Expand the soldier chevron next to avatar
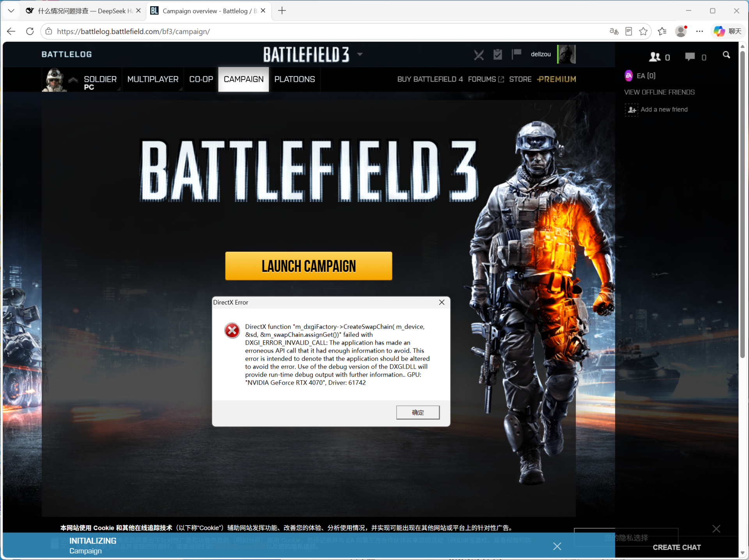The image size is (749, 560). coord(73,80)
